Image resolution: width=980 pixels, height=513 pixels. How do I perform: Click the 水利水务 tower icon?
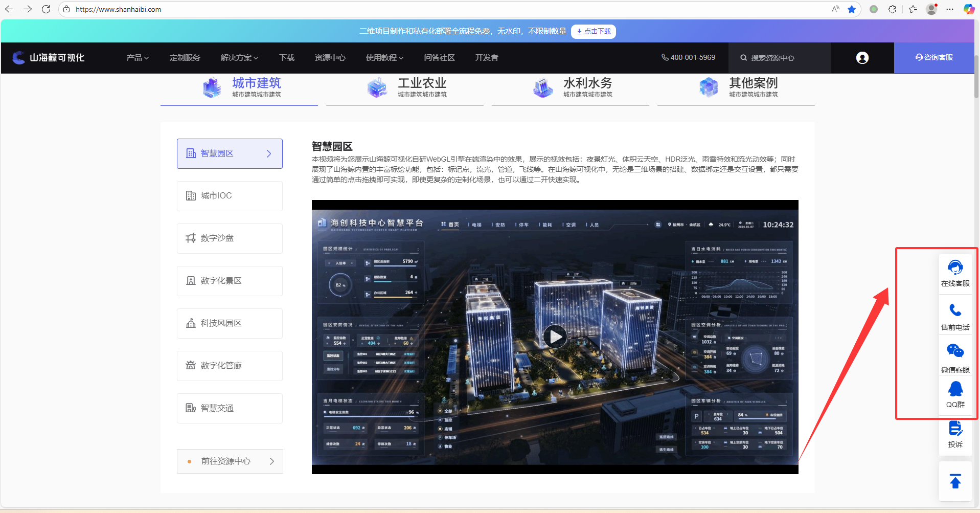(x=543, y=87)
